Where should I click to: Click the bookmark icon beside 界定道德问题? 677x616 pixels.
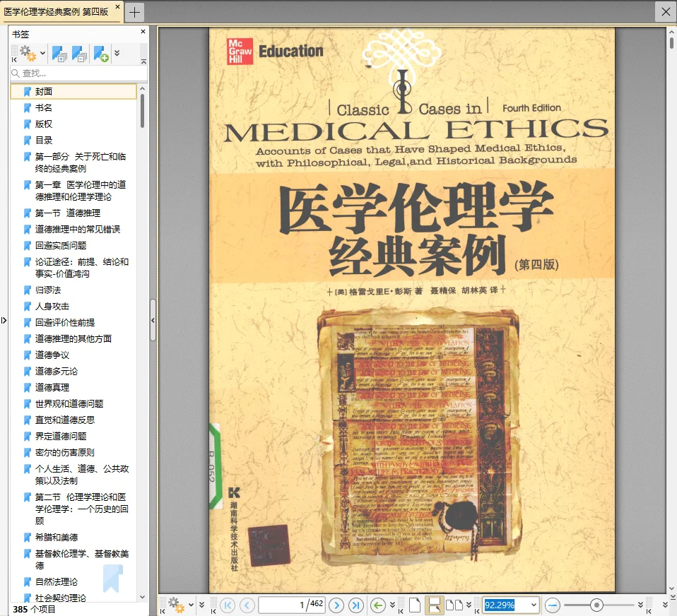point(27,437)
